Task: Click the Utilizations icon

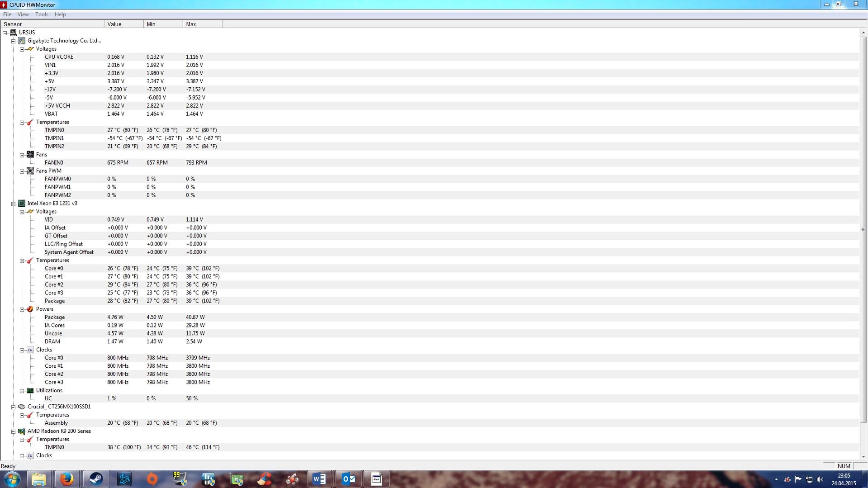Action: click(30, 391)
